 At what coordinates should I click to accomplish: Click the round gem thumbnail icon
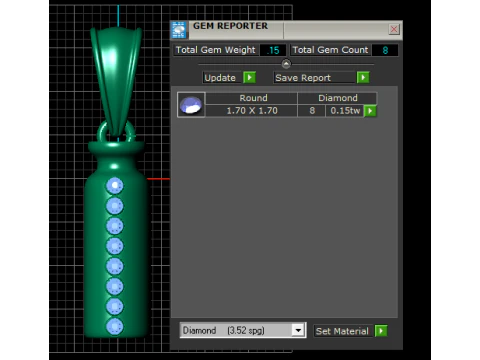[191, 105]
